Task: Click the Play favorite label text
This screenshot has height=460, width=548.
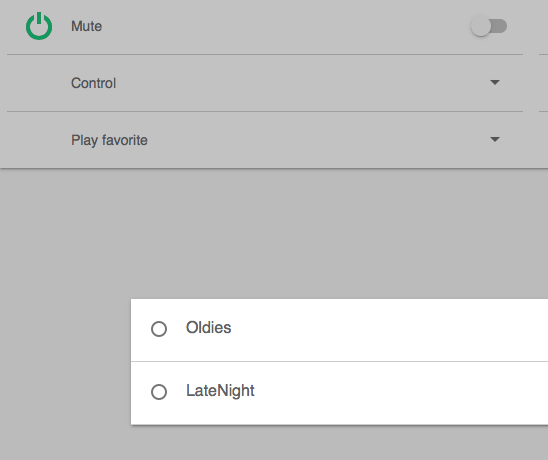Action: click(x=109, y=140)
